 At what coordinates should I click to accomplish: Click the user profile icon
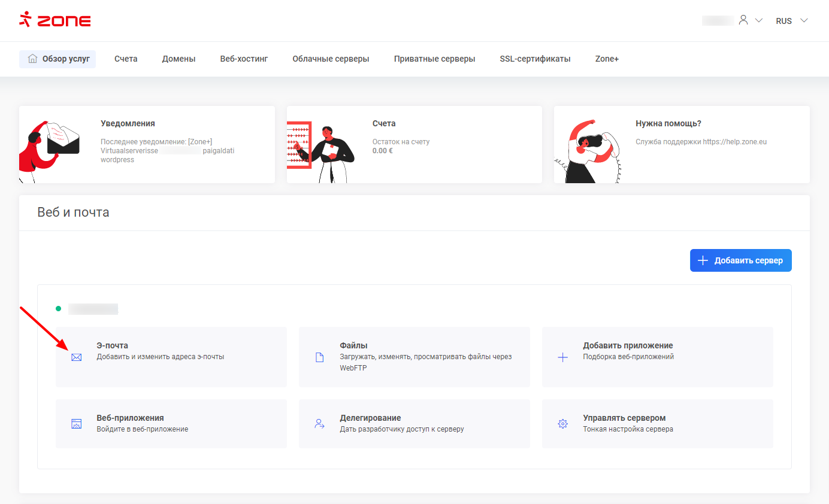[x=743, y=20]
